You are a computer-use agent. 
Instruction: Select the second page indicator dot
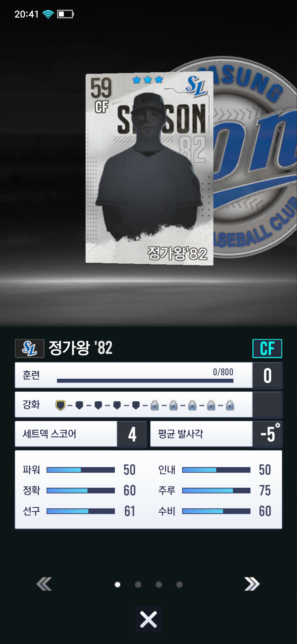click(138, 584)
